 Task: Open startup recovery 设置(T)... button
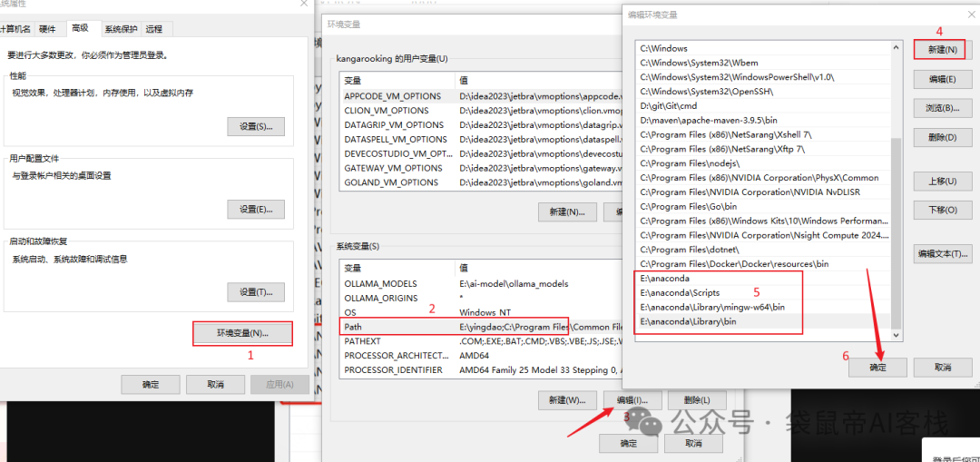256,292
